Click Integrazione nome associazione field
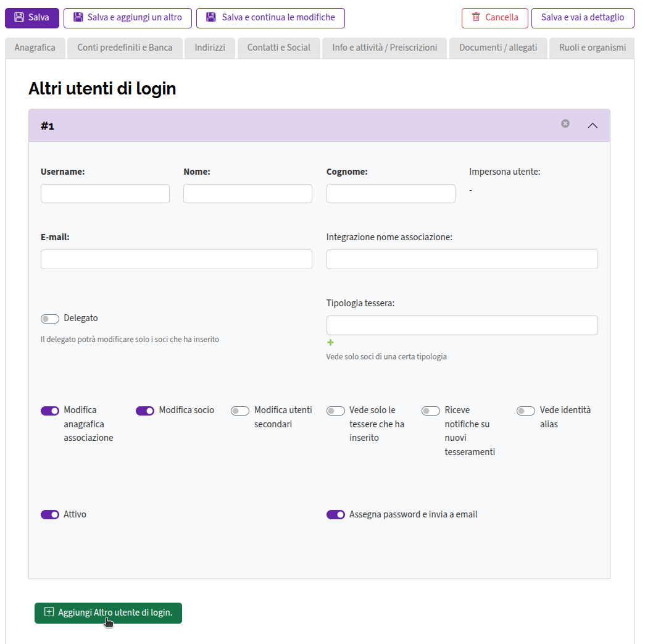The width and height of the screenshot is (645, 644). point(462,259)
